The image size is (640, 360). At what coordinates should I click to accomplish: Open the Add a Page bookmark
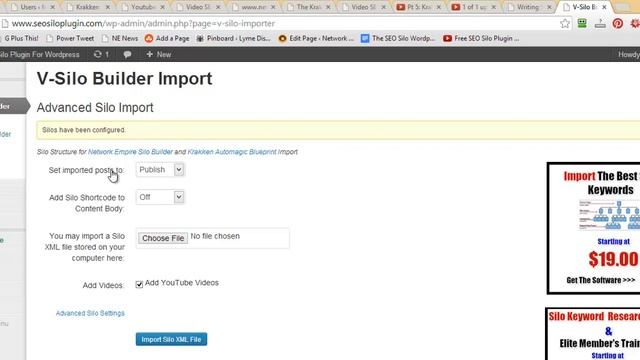[167, 38]
